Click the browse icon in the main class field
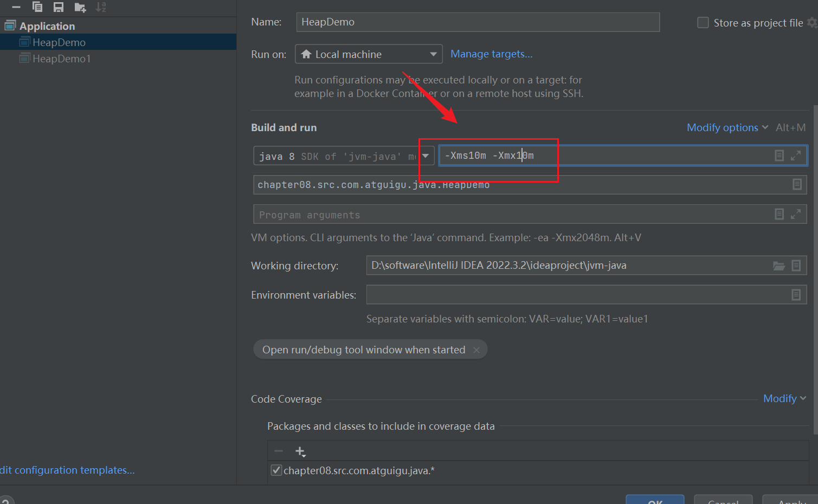Viewport: 818px width, 504px height. point(797,185)
